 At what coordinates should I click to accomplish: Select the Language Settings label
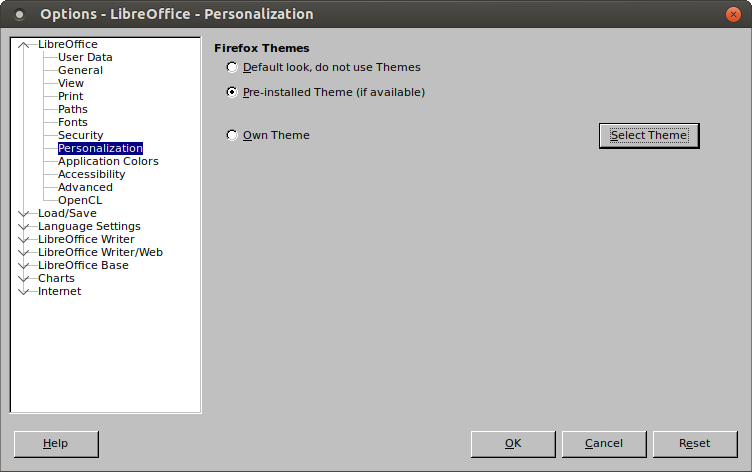[89, 226]
